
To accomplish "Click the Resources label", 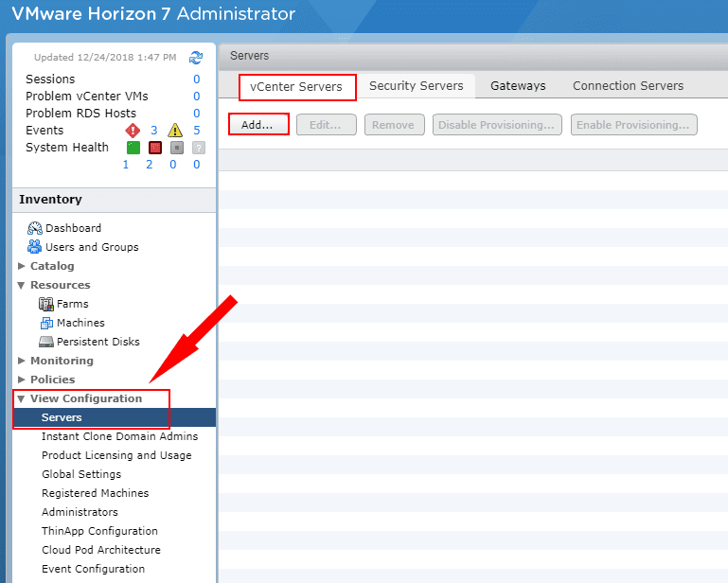I will (61, 285).
